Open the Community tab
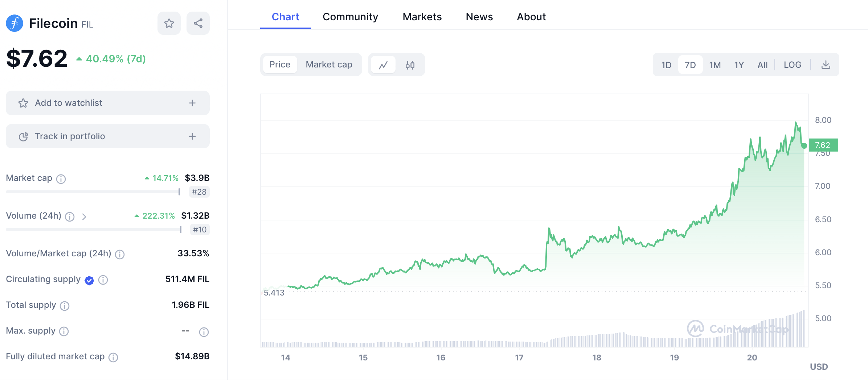The width and height of the screenshot is (868, 380). tap(350, 17)
